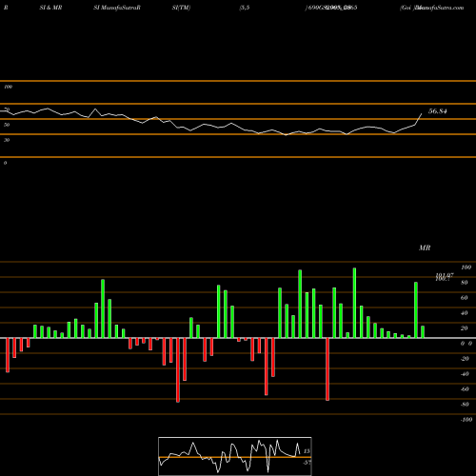Click the 80 label on MR axis
The height and width of the screenshot is (476, 476).
click(x=465, y=283)
